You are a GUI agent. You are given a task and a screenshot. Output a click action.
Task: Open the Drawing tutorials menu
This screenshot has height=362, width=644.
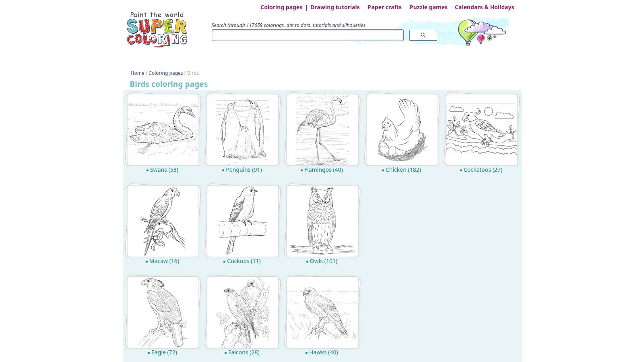[335, 7]
